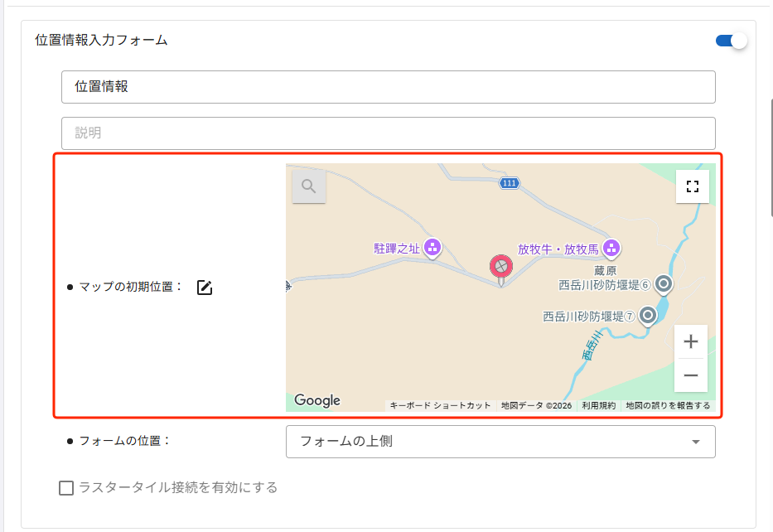Viewport: 773px width, 532px height.
Task: Click the 地図データ ©2026 attribution text
Action: click(536, 405)
